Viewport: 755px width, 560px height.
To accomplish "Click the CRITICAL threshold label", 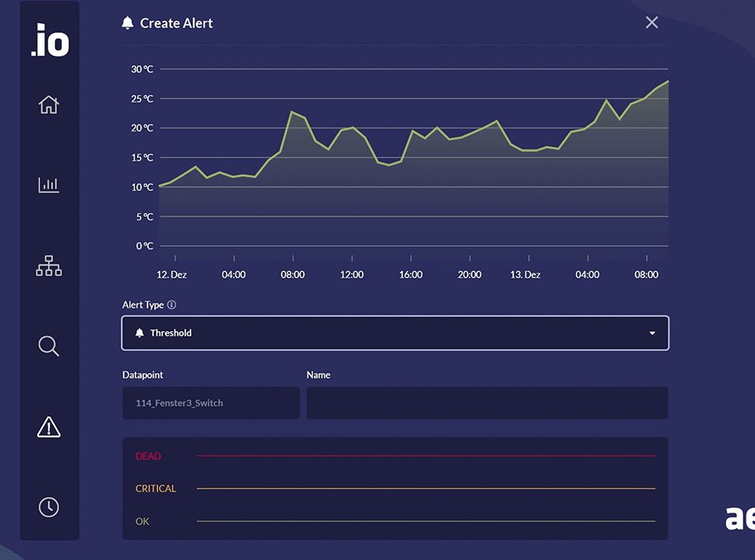I will pos(156,488).
